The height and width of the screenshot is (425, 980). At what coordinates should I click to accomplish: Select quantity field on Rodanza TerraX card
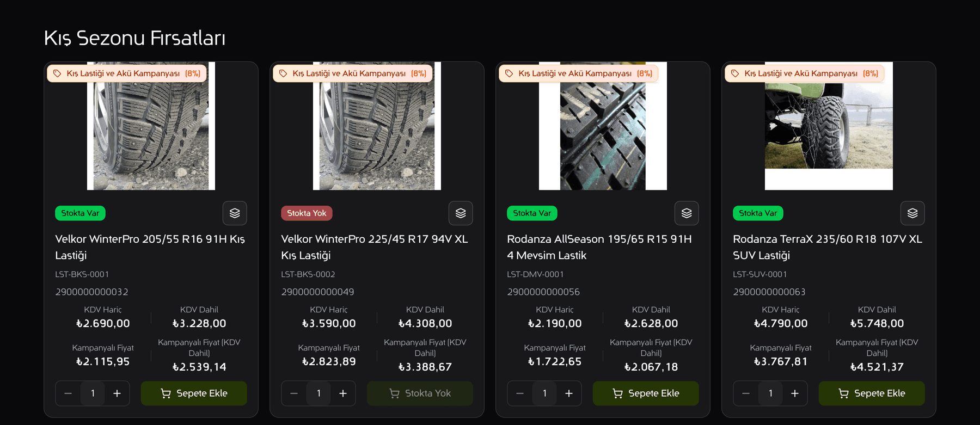(x=770, y=393)
